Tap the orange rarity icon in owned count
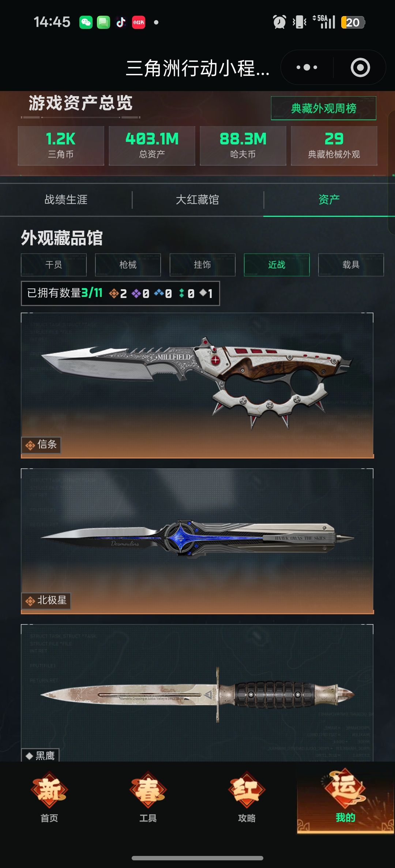Image resolution: width=395 pixels, height=868 pixels. (x=114, y=293)
